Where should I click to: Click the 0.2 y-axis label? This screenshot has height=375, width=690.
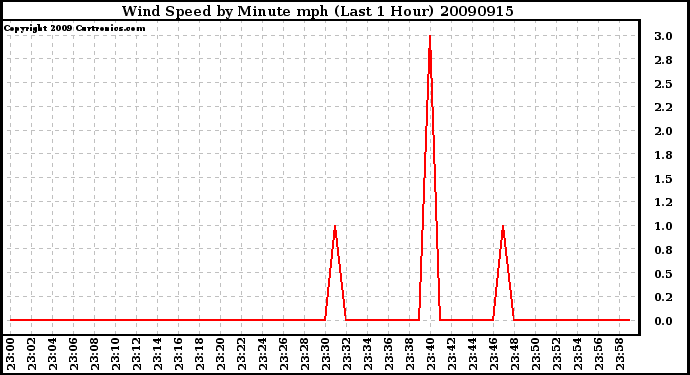[663, 297]
